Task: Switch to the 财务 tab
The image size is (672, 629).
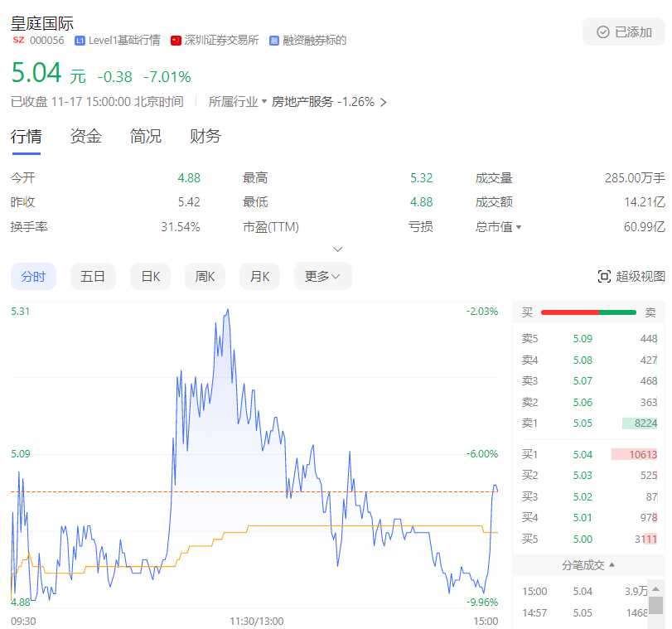Action: (x=205, y=137)
